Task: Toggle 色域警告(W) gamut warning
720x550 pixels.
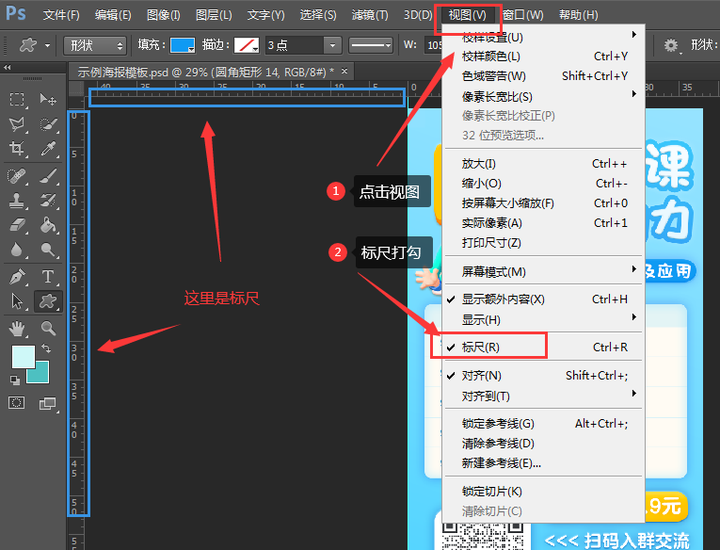Action: 543,76
